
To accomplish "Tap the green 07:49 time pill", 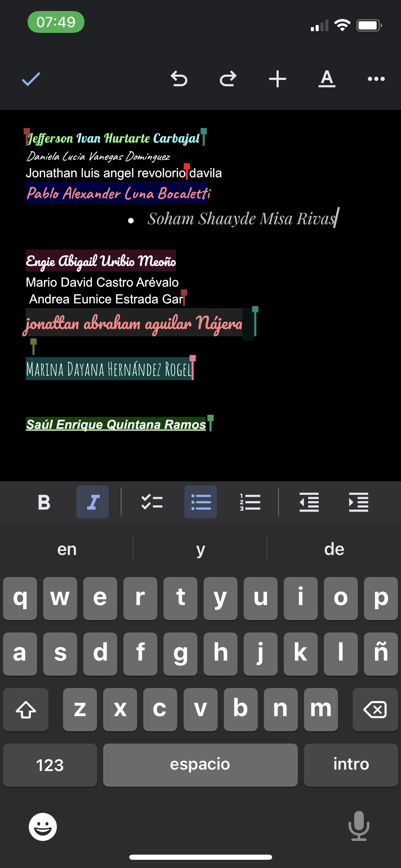I will (x=56, y=22).
